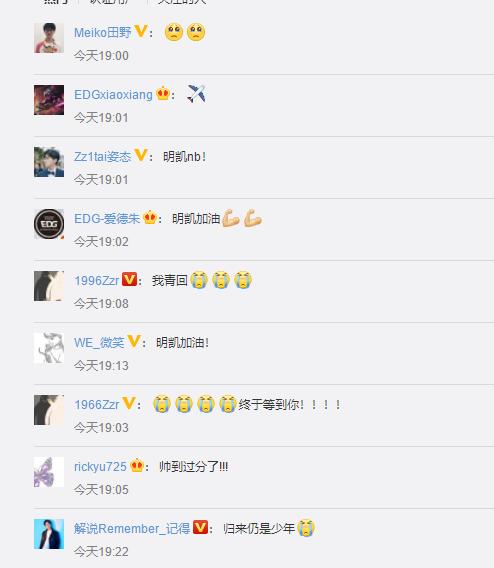Click the WE_微笑 sketch avatar

click(49, 348)
